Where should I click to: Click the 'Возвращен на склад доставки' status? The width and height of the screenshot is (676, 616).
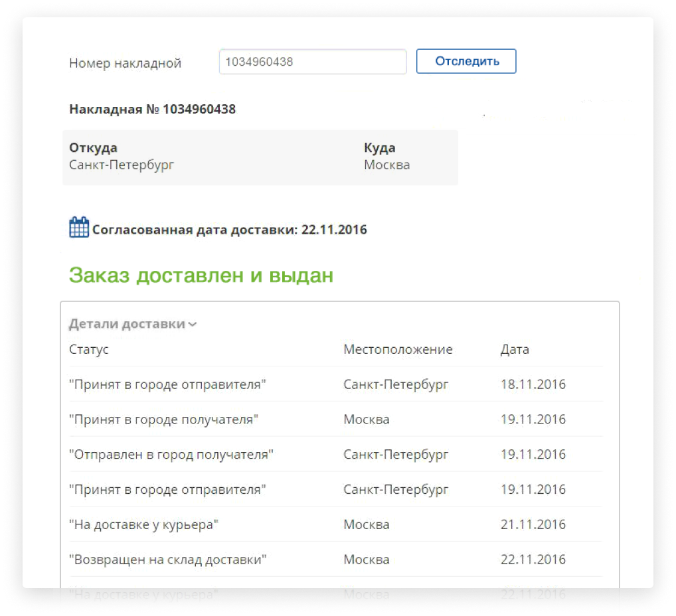168,560
